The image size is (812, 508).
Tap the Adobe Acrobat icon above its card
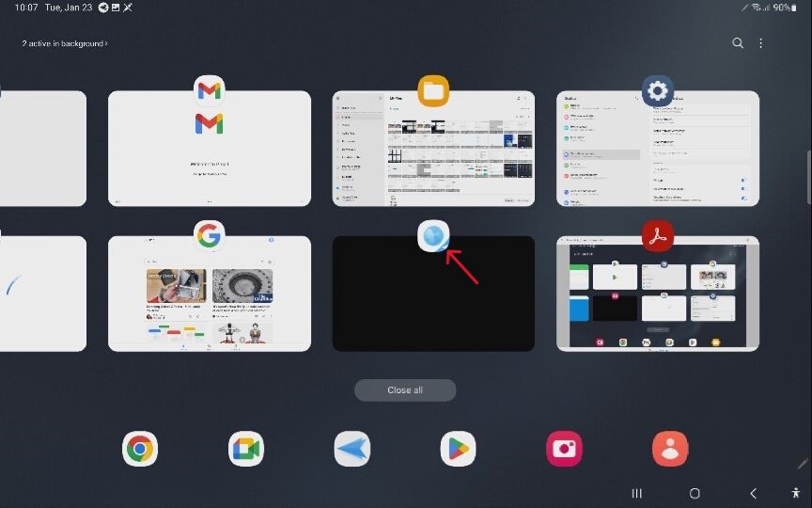click(x=658, y=236)
